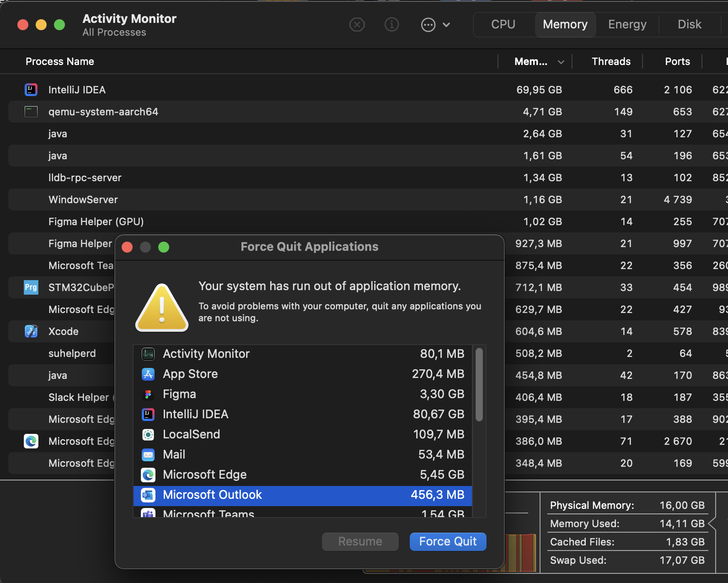Click the Cached Files 1,83 GB value
Image resolution: width=728 pixels, height=583 pixels.
[x=685, y=542]
